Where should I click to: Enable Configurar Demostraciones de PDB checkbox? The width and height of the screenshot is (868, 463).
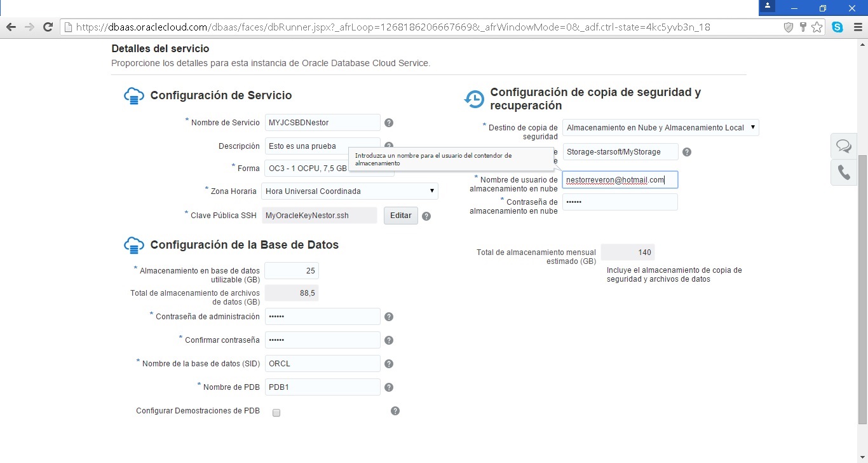click(x=276, y=413)
